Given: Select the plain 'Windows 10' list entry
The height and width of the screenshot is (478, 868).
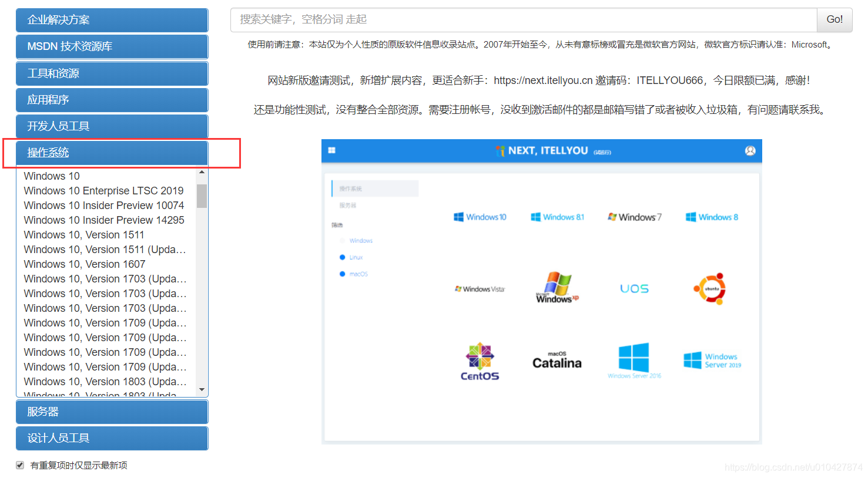Looking at the screenshot, I should click(52, 176).
